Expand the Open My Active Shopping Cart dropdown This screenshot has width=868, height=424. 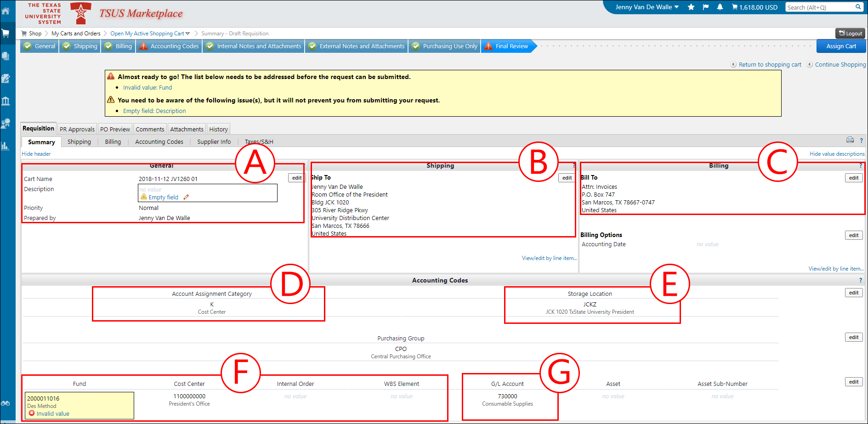[x=187, y=34]
